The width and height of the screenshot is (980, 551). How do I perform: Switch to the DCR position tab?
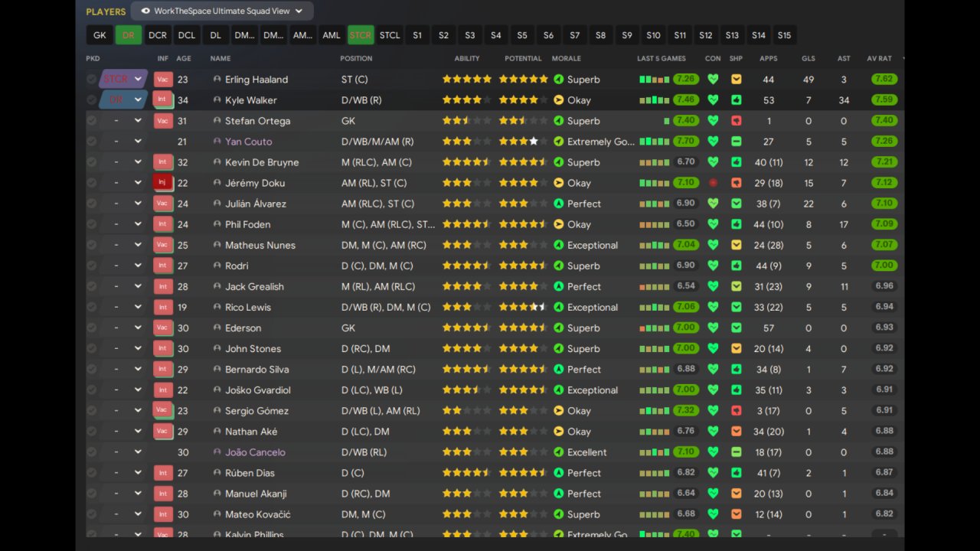tap(158, 35)
